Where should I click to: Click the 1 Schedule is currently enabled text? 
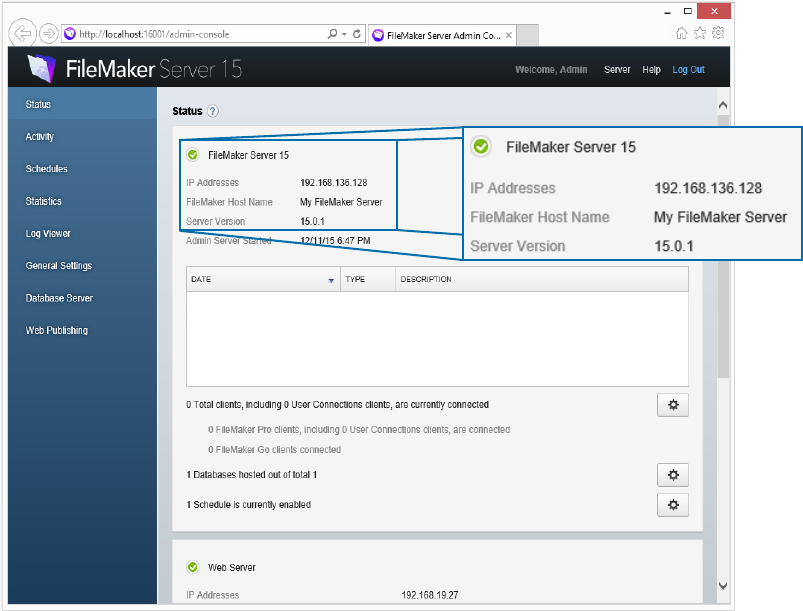point(248,504)
